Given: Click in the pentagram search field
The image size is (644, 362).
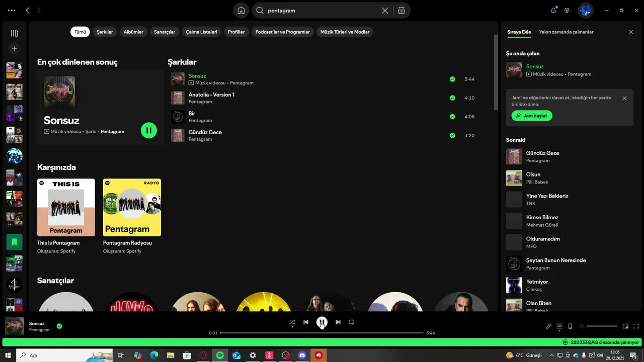Looking at the screenshot, I should click(x=322, y=11).
